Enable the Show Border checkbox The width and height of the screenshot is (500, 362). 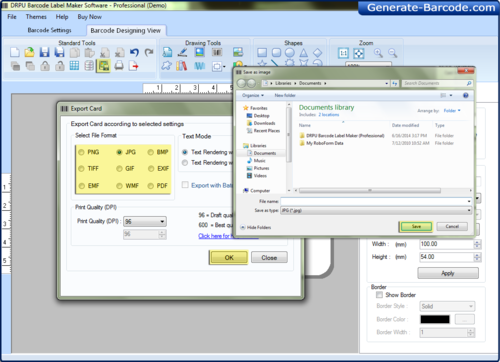point(379,295)
